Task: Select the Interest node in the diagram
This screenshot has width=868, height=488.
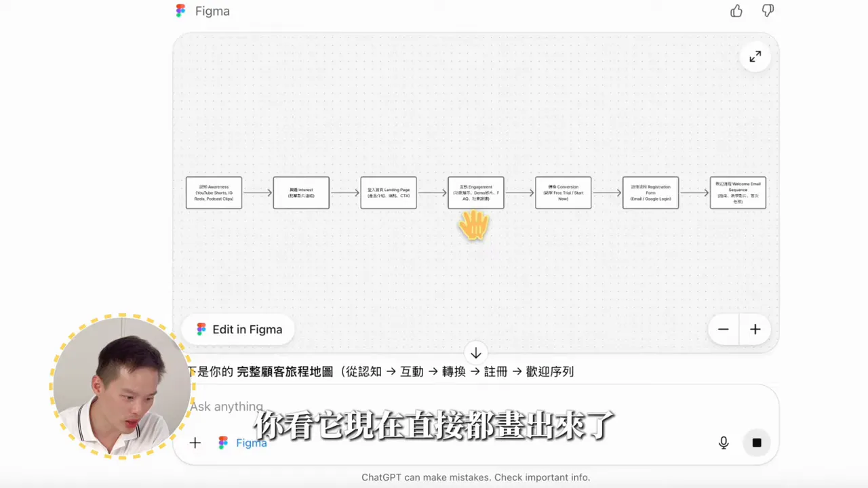Action: pyautogui.click(x=301, y=192)
